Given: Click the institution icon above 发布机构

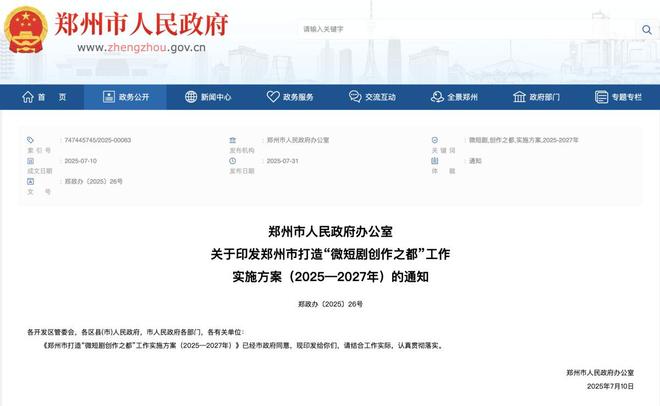Looking at the screenshot, I should (x=232, y=140).
